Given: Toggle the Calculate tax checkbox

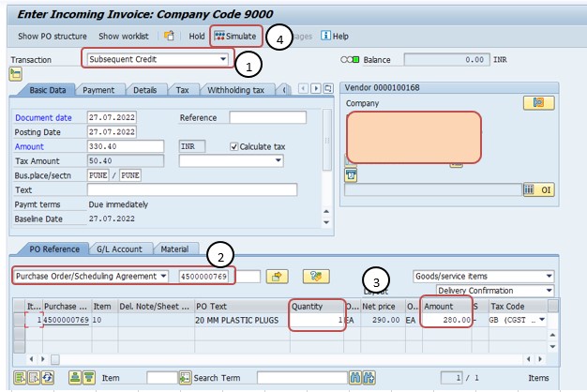Looking at the screenshot, I should click(x=234, y=146).
